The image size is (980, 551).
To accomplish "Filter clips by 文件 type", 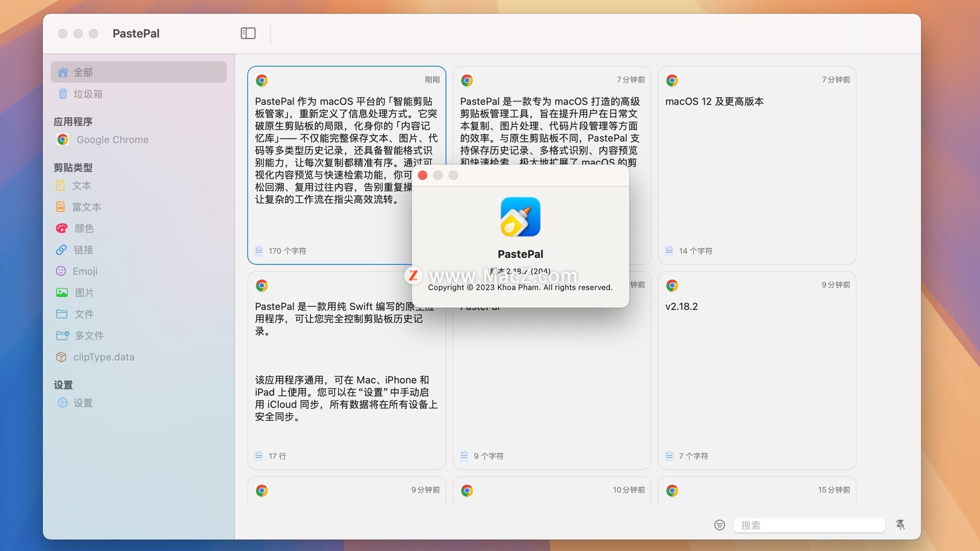I will tap(138, 314).
